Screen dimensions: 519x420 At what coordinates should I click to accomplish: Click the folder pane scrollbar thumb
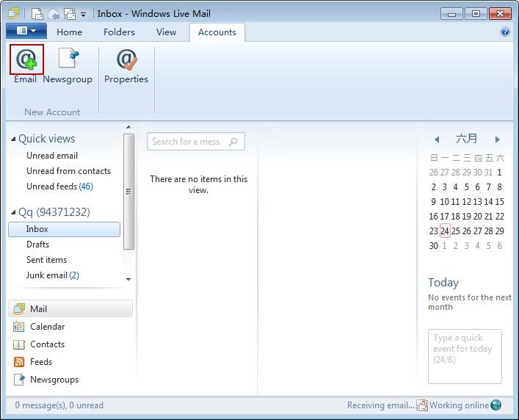click(128, 192)
